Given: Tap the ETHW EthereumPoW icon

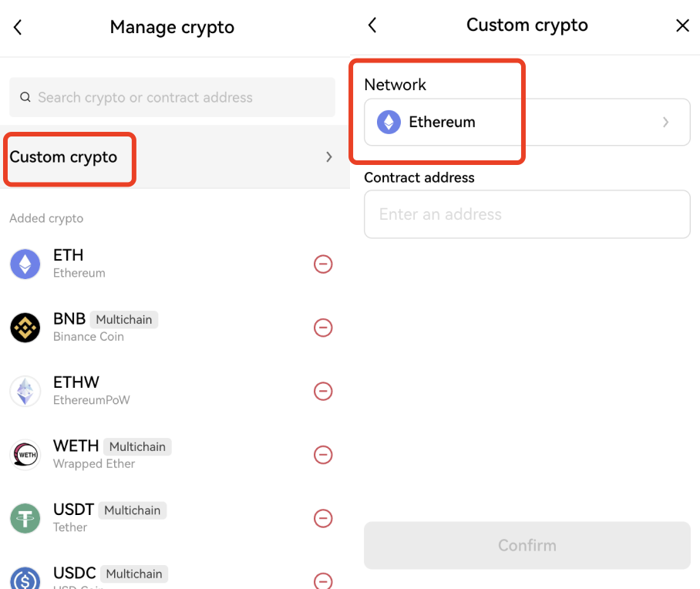Looking at the screenshot, I should (x=25, y=391).
